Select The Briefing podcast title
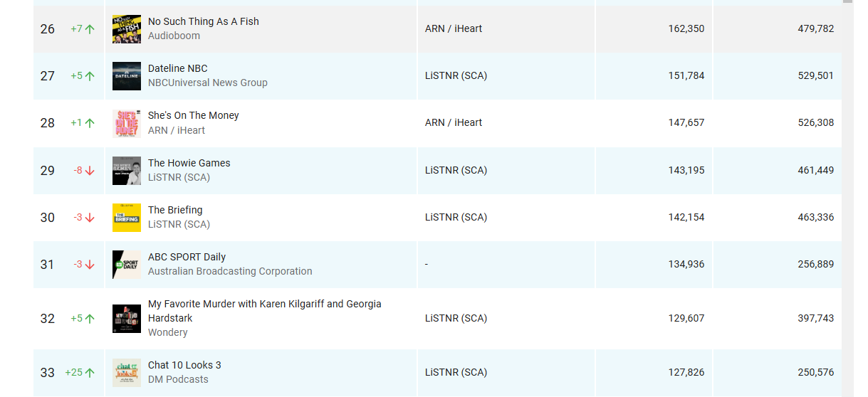Screen dimensions: 868x397 [x=175, y=210]
